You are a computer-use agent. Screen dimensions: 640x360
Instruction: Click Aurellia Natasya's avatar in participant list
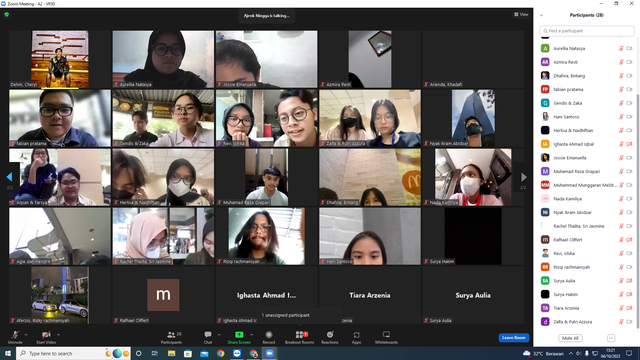545,48
